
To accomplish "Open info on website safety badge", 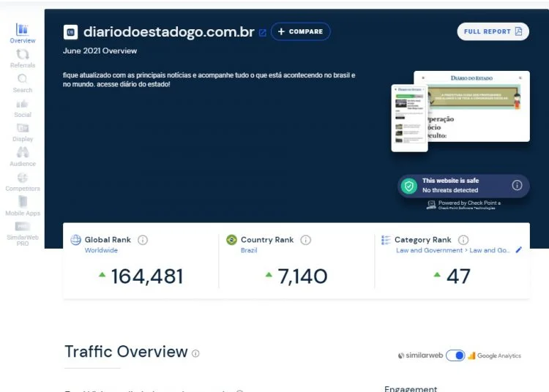I will pyautogui.click(x=517, y=185).
